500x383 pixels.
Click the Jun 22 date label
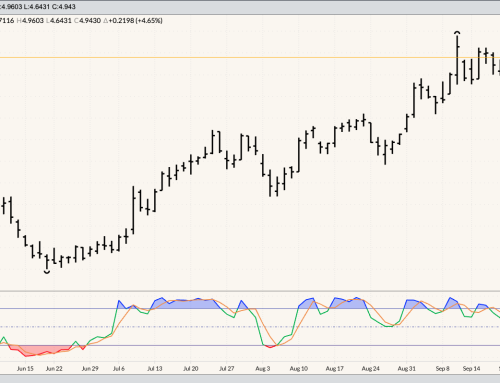[54, 368]
